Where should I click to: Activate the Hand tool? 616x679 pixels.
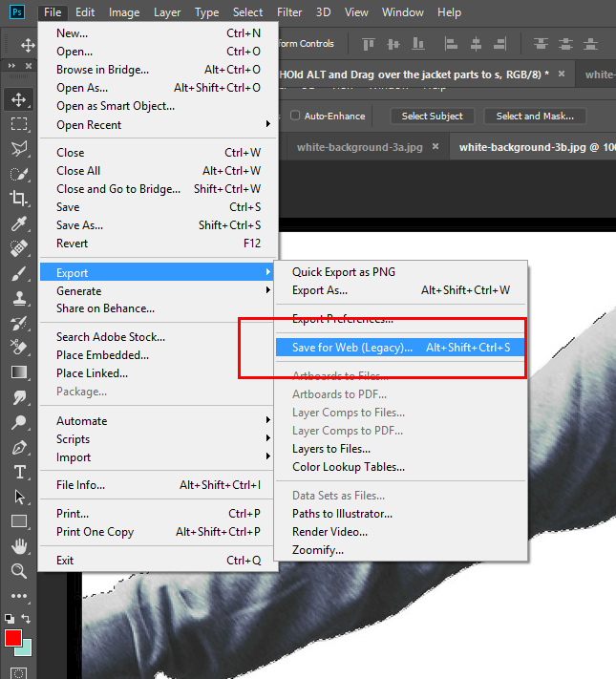click(x=18, y=546)
